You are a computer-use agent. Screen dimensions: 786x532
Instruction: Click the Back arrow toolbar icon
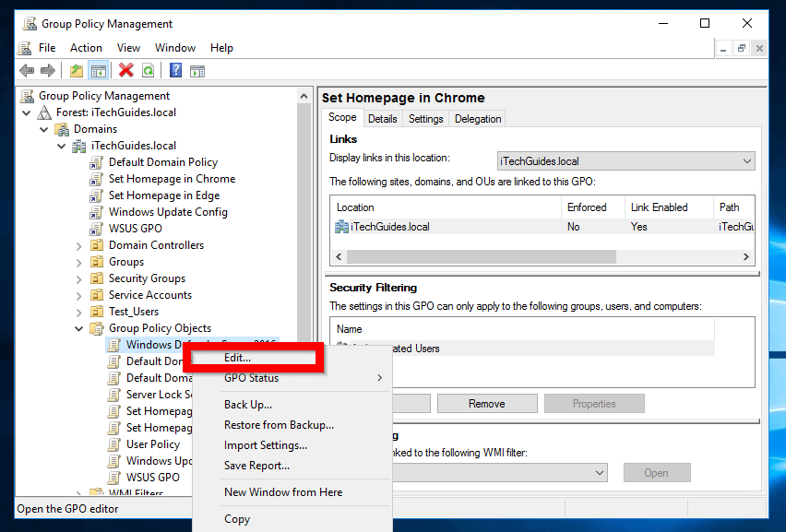pyautogui.click(x=26, y=71)
